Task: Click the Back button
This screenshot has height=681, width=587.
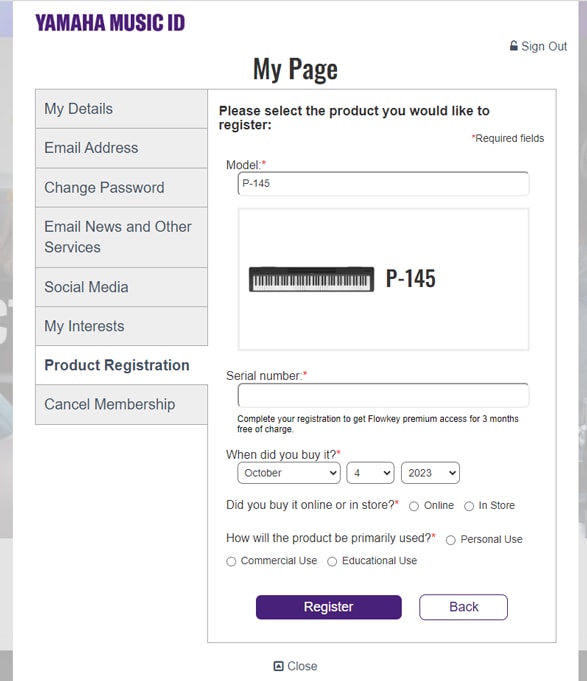Action: (463, 607)
